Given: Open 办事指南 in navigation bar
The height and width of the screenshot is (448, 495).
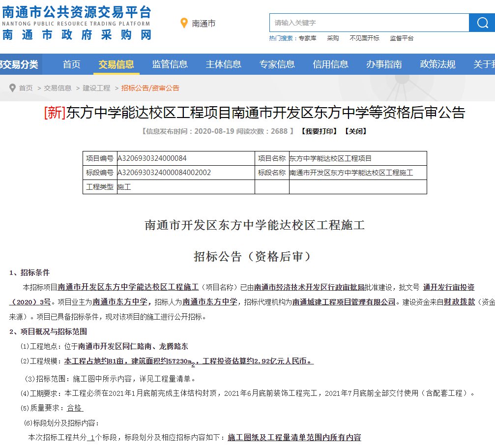Looking at the screenshot, I should (384, 64).
